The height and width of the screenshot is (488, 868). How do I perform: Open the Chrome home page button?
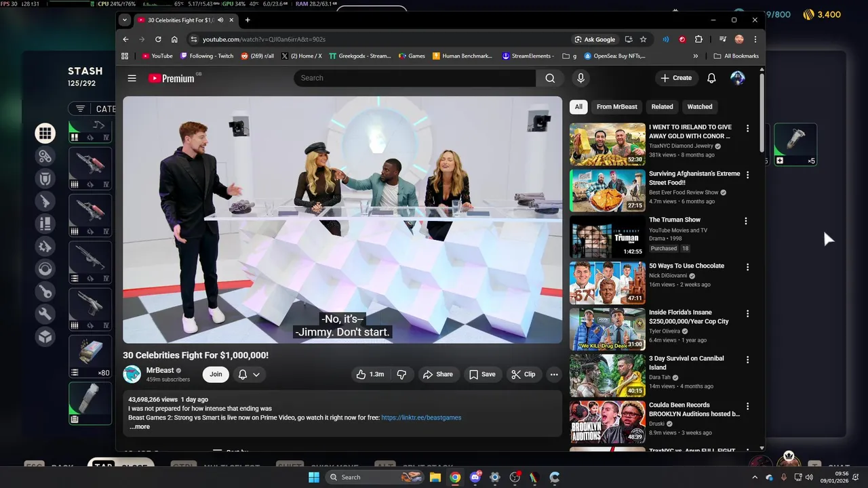(174, 39)
